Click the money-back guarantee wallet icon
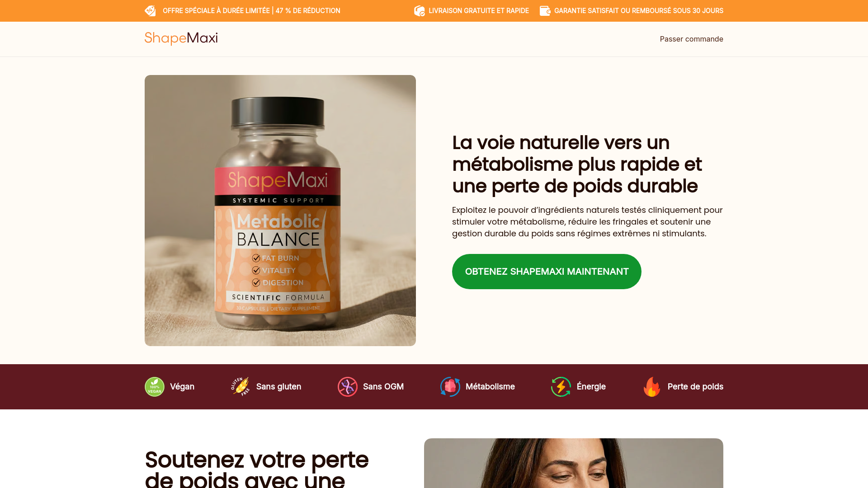 [545, 11]
